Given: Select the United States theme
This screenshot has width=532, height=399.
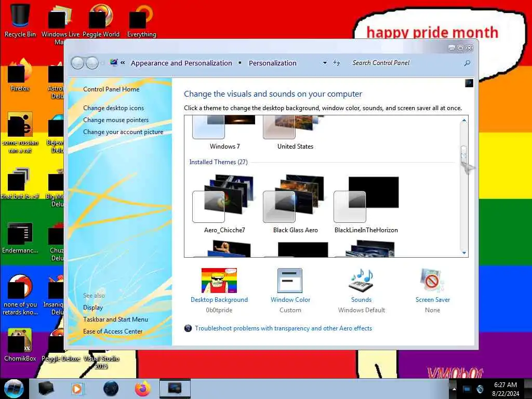Looking at the screenshot, I should (x=295, y=132).
